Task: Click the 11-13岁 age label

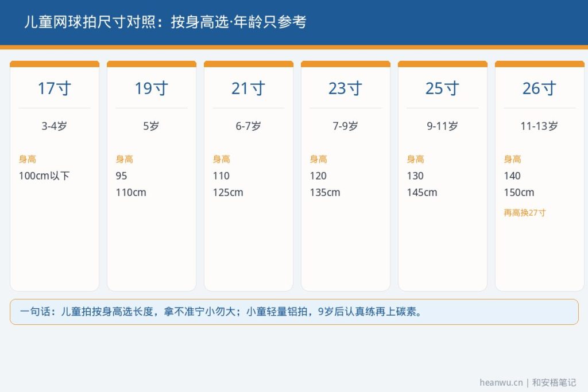Action: [x=539, y=126]
